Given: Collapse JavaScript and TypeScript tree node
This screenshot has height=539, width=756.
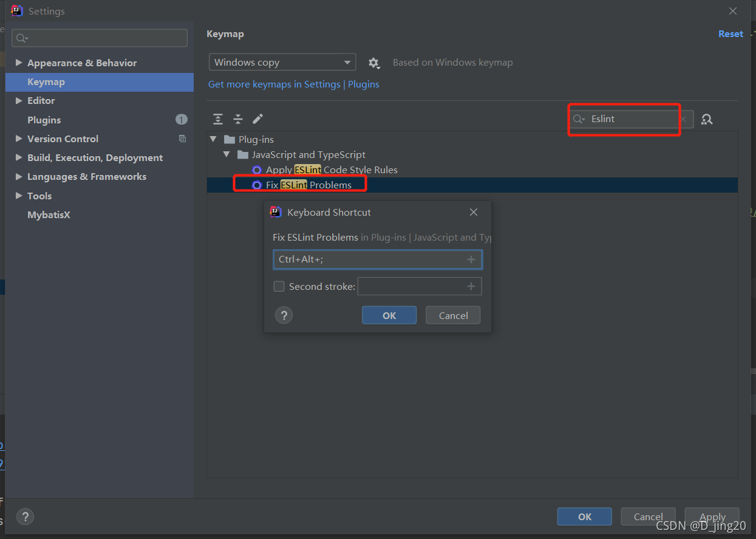Looking at the screenshot, I should pyautogui.click(x=226, y=155).
